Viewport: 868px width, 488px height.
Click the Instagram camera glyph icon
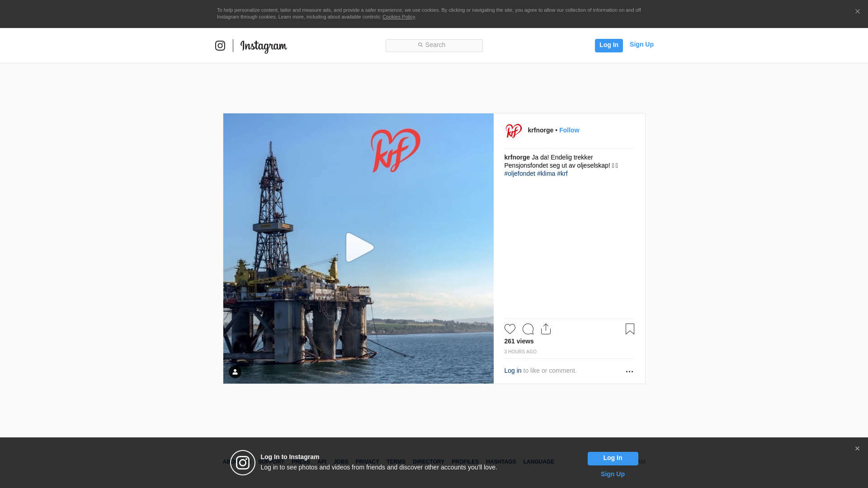[220, 46]
